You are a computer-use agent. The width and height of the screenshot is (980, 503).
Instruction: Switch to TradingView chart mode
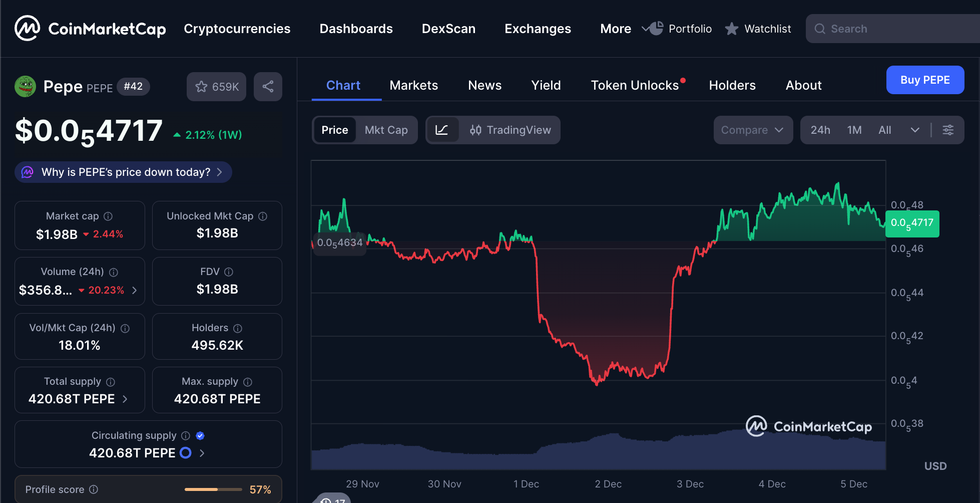tap(511, 130)
